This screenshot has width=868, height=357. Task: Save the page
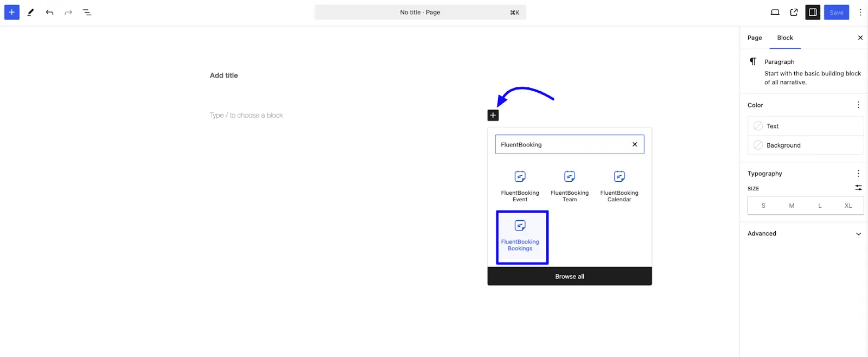[x=837, y=12]
